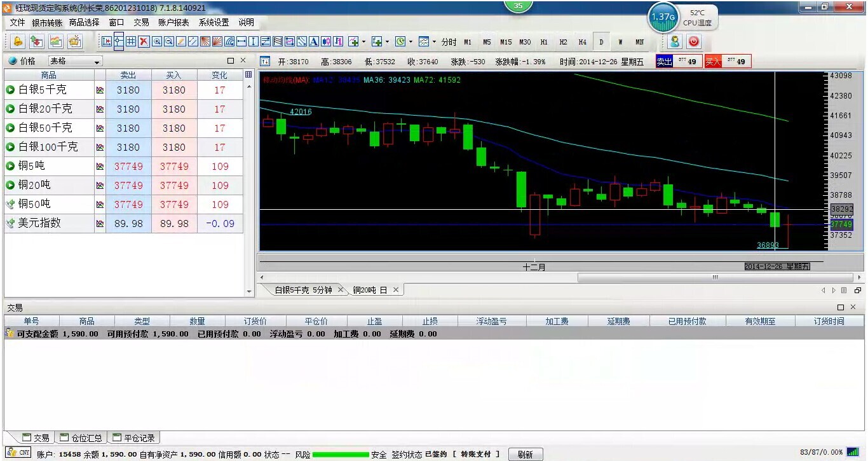
Task: Click the yellow bell alert icon
Action: [18, 41]
